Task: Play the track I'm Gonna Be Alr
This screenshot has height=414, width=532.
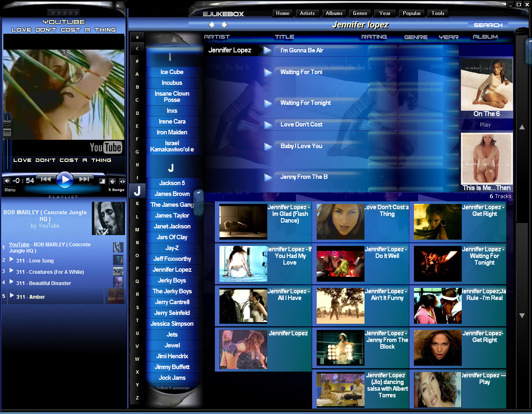Action: coord(268,50)
